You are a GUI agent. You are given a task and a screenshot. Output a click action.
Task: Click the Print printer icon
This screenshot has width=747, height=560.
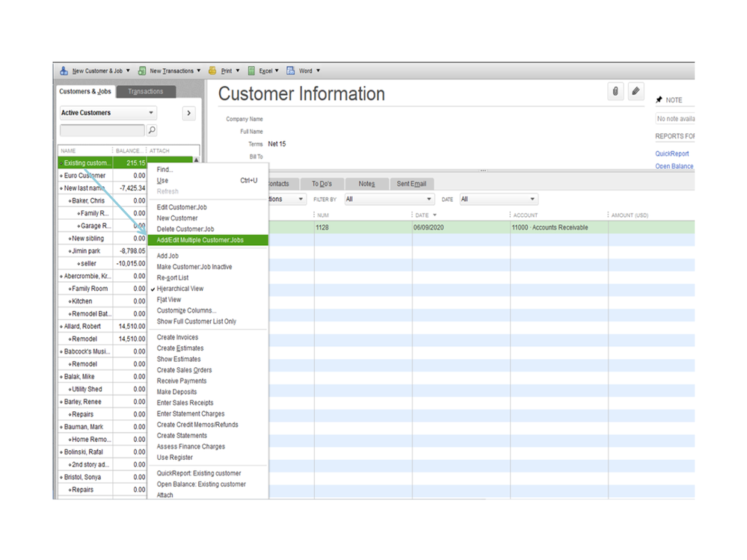pyautogui.click(x=213, y=71)
